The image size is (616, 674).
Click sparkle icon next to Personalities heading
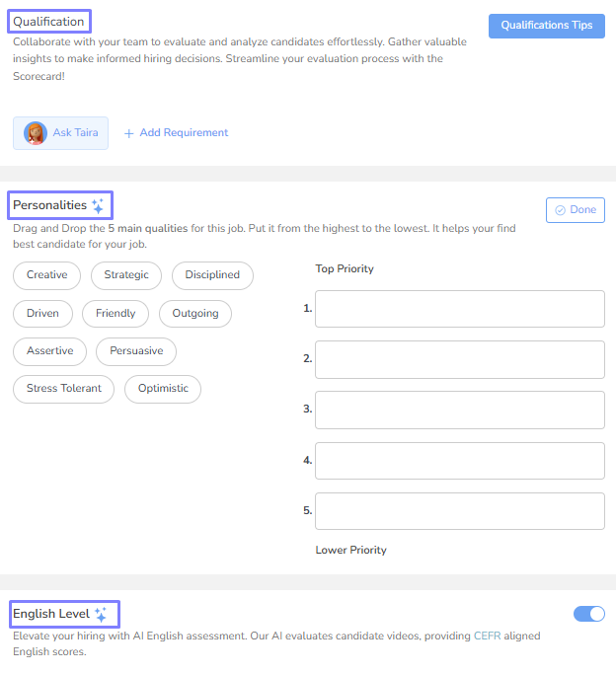coord(98,205)
